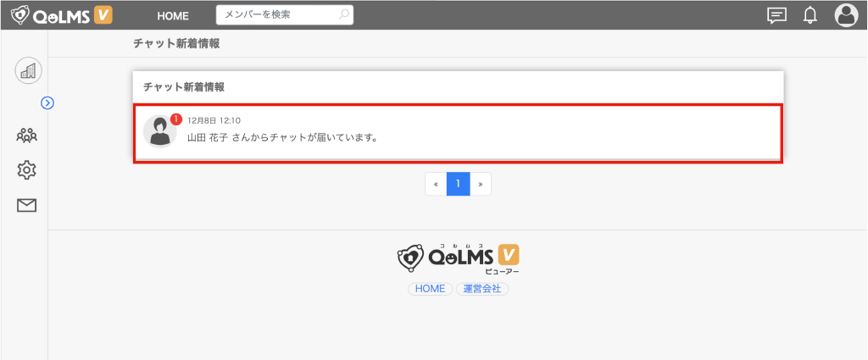The width and height of the screenshot is (868, 360).
Task: Open the chat messages icon in header
Action: tap(776, 15)
